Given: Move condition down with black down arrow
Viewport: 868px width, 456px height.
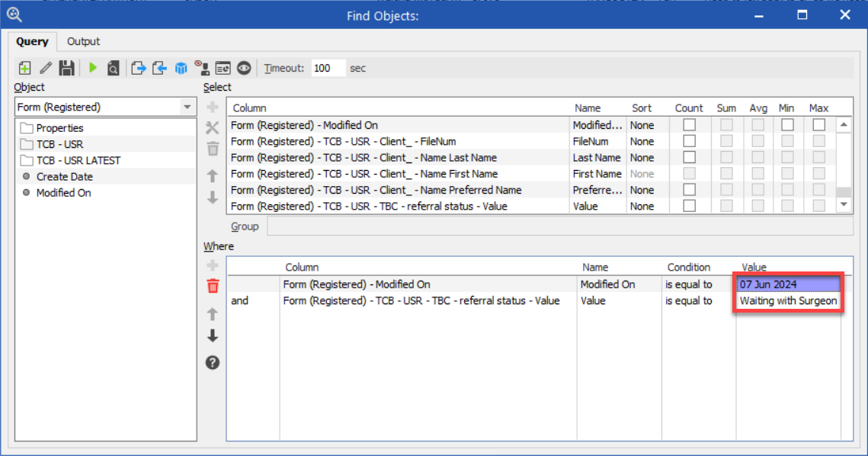Looking at the screenshot, I should pyautogui.click(x=213, y=336).
